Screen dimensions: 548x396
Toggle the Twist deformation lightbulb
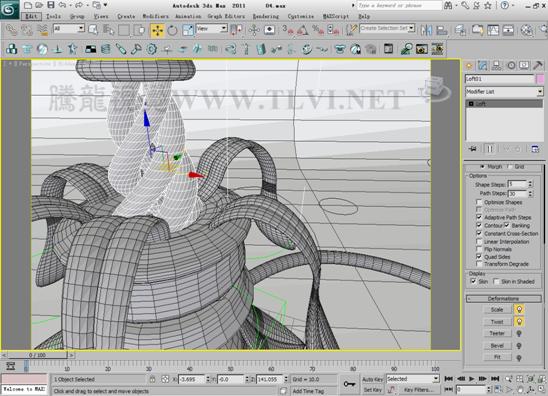click(x=519, y=322)
